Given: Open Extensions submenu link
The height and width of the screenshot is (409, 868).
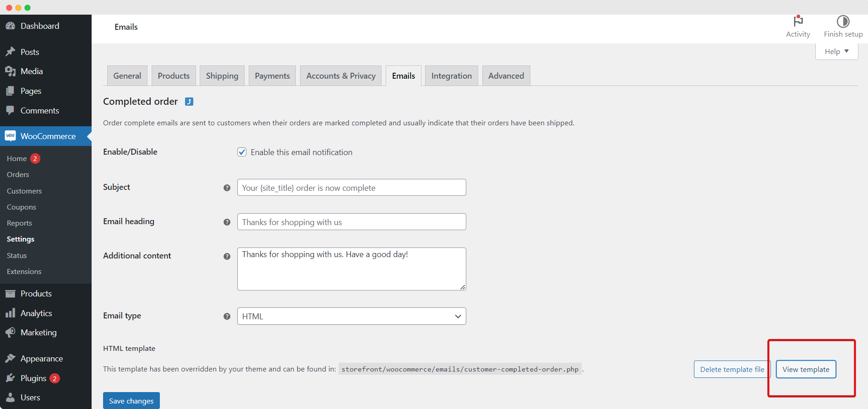Looking at the screenshot, I should click(x=24, y=271).
